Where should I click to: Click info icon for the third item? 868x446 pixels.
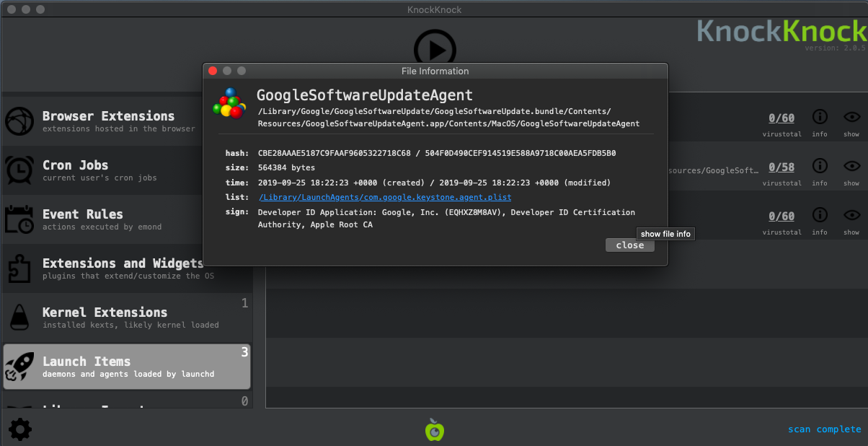tap(820, 215)
